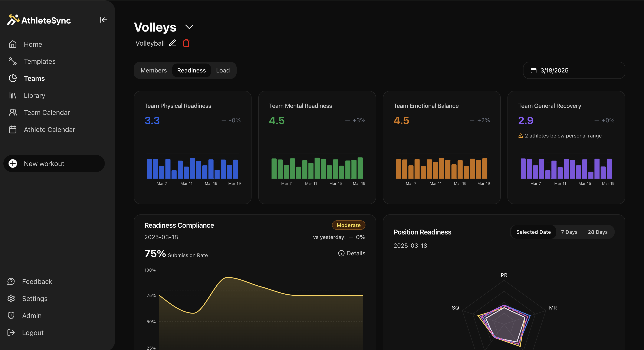
Task: Open Library via its books icon
Action: (13, 95)
